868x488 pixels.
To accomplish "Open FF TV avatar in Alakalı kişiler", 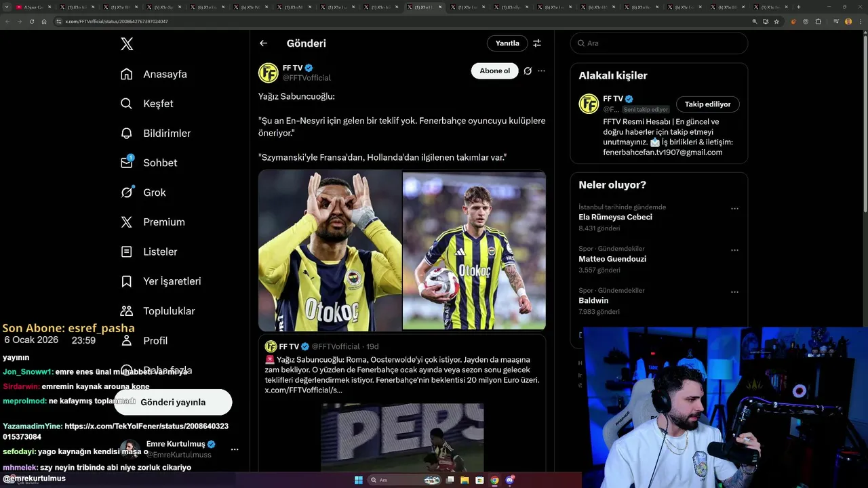I will coord(589,104).
